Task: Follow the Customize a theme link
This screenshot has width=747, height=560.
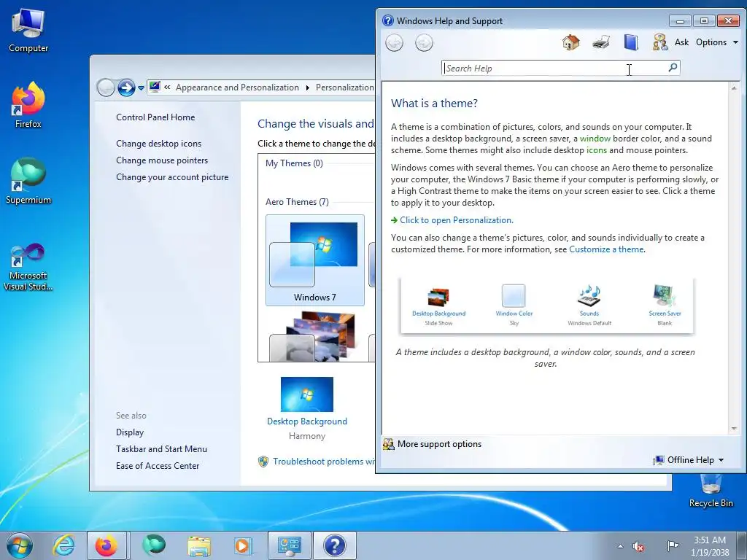Action: (x=606, y=249)
